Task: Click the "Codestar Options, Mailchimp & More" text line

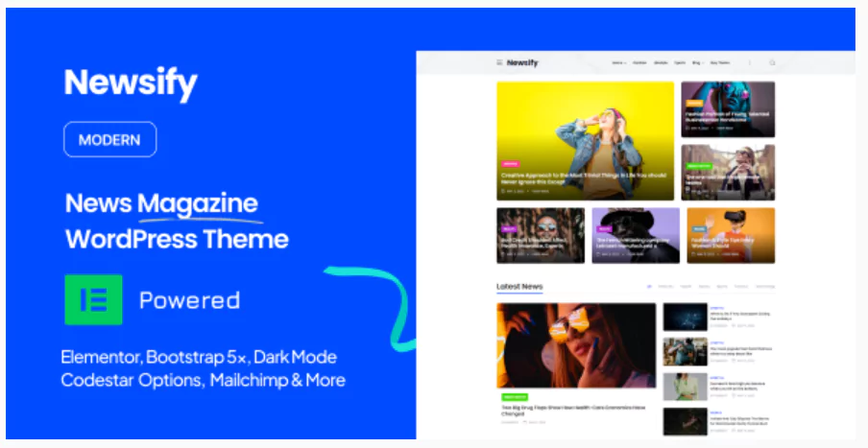Action: (204, 380)
